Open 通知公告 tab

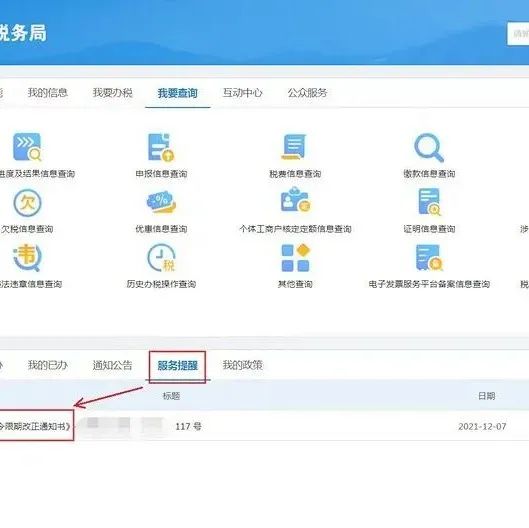112,365
